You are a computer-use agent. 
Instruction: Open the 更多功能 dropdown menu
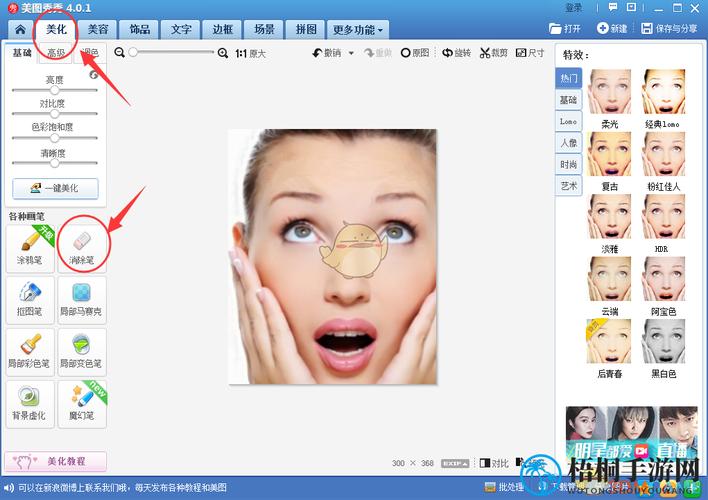point(358,30)
